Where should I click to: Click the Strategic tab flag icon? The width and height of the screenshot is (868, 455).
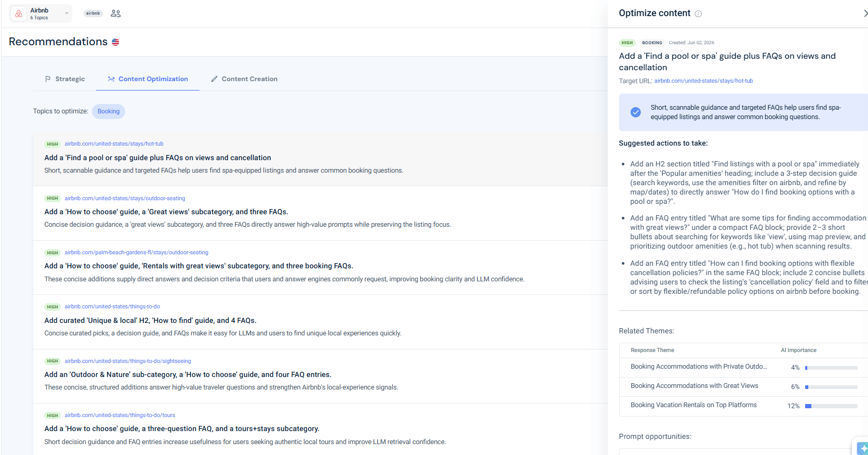click(x=48, y=79)
